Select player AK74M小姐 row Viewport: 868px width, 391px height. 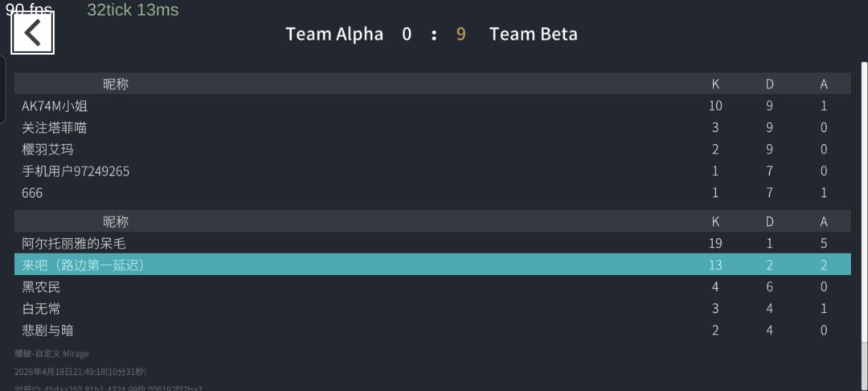point(432,105)
